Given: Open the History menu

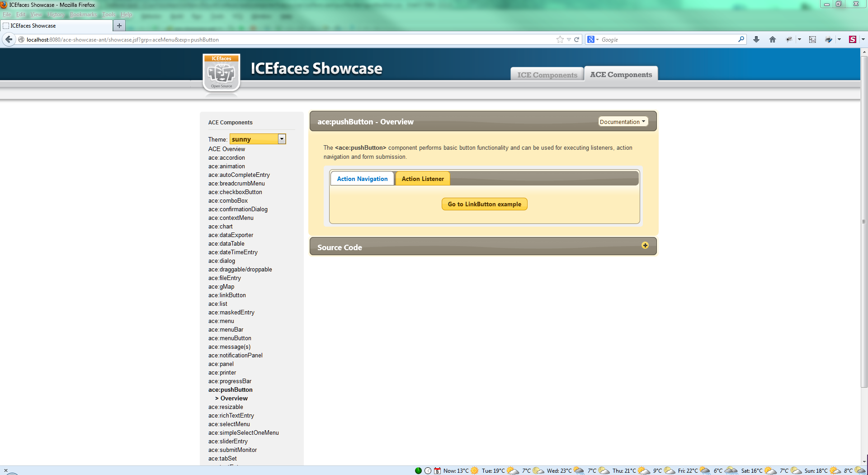Looking at the screenshot, I should 56,14.
